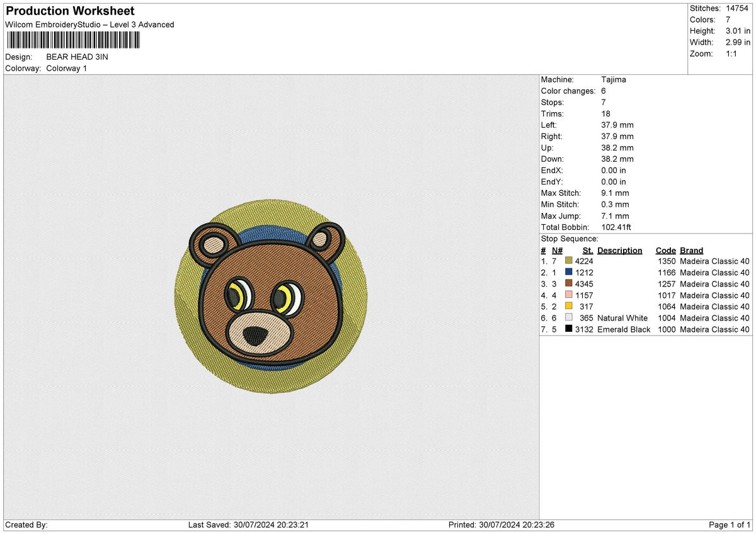
Task: Click the Emerald Black description text
Action: click(x=624, y=329)
